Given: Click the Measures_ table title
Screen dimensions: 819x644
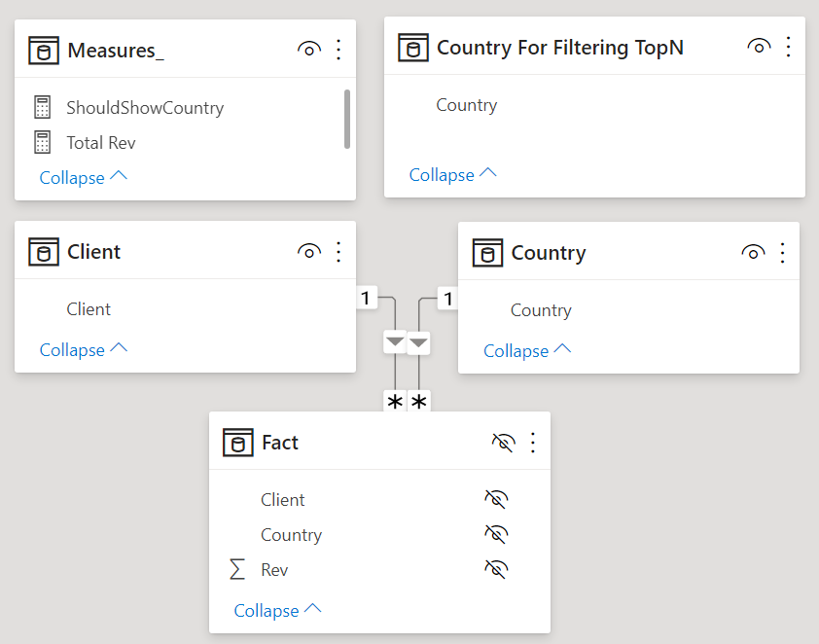Looking at the screenshot, I should (116, 51).
